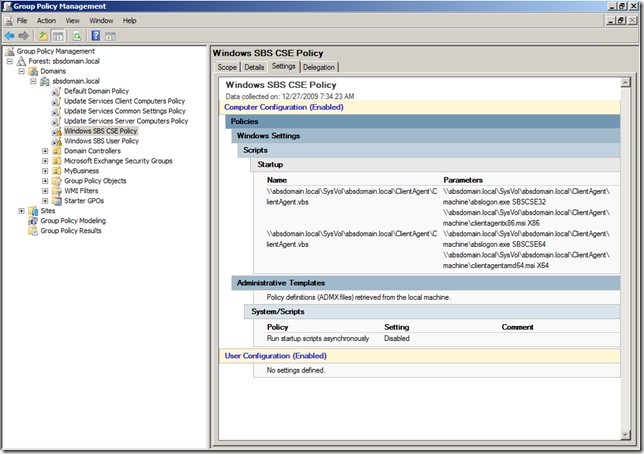Select Windows SBS CSE Policy tree item
The width and height of the screenshot is (644, 454).
101,131
